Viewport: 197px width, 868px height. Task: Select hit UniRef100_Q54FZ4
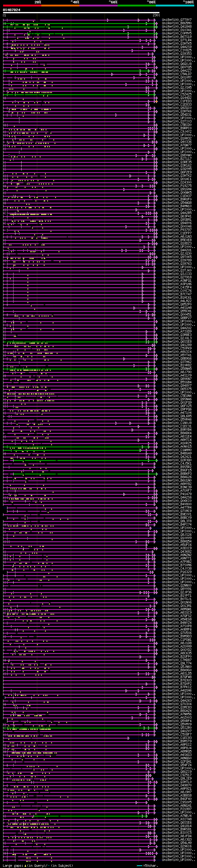[177, 765]
